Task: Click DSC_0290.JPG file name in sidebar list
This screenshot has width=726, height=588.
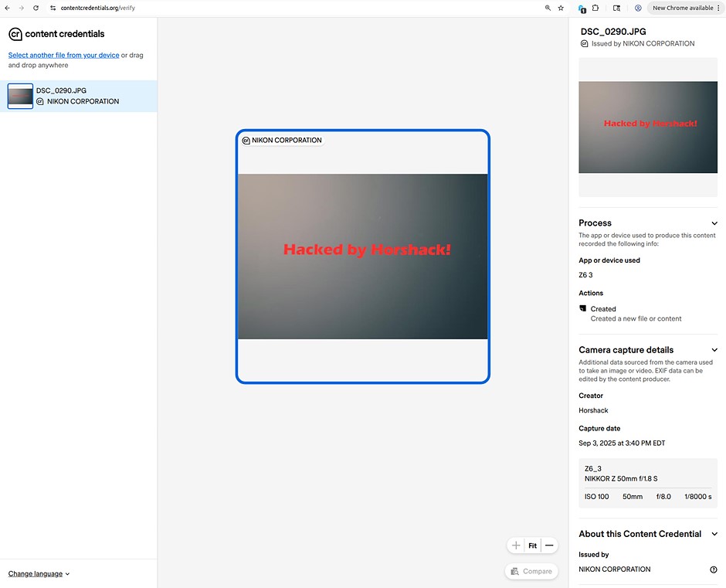Action: click(61, 90)
